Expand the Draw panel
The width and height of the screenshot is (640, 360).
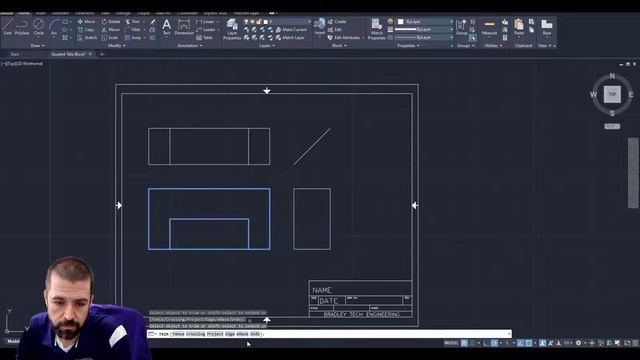tap(38, 46)
